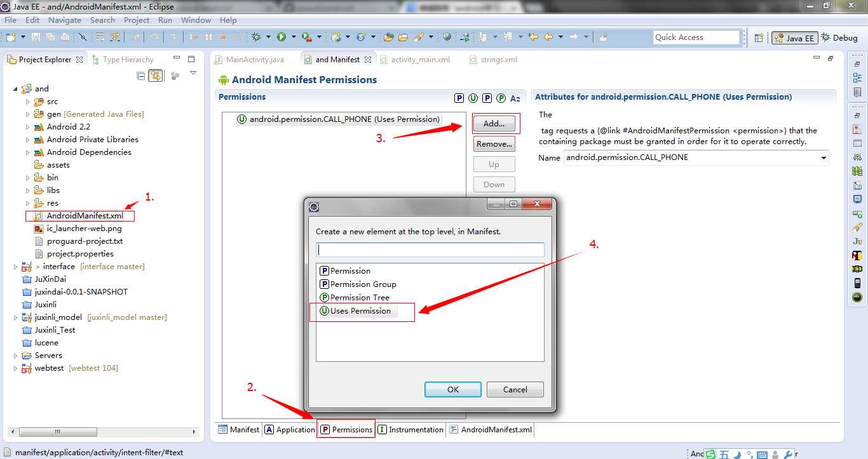
Task: Close the Project Explorer view tab
Action: pyautogui.click(x=79, y=60)
